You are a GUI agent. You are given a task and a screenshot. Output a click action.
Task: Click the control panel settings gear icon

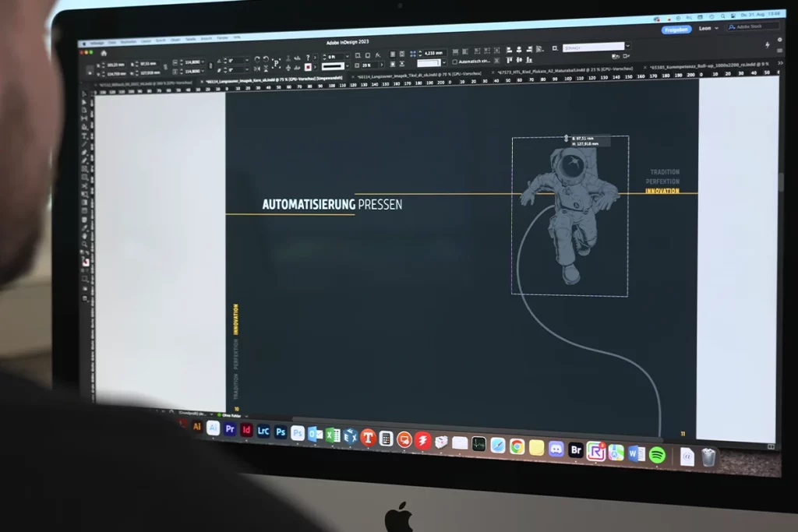click(779, 40)
